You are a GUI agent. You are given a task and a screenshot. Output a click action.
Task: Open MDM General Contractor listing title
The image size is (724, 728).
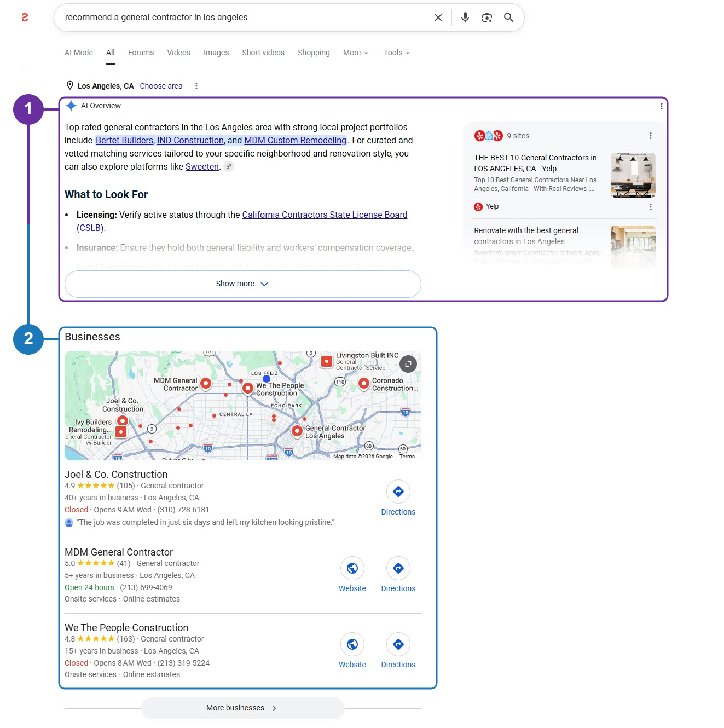pos(119,552)
